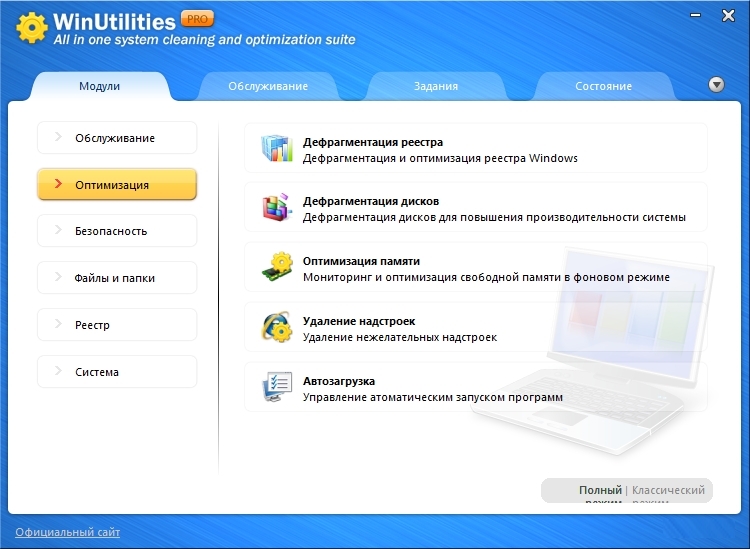750x549 pixels.
Task: Select the highlighted Оптимизация category
Action: [x=116, y=184]
